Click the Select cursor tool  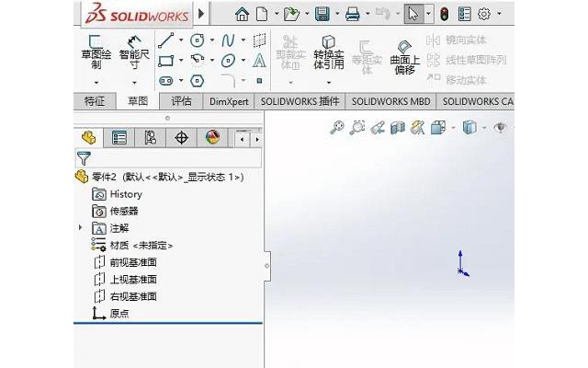click(413, 15)
